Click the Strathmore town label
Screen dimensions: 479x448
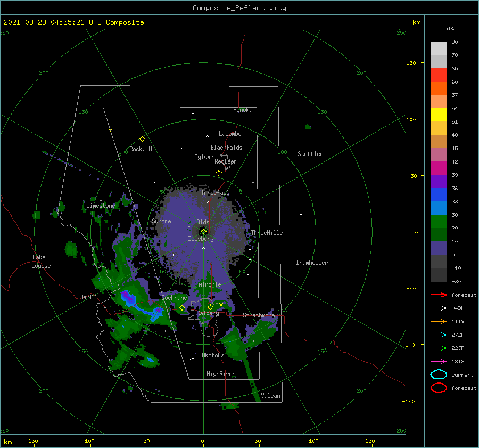point(259,315)
